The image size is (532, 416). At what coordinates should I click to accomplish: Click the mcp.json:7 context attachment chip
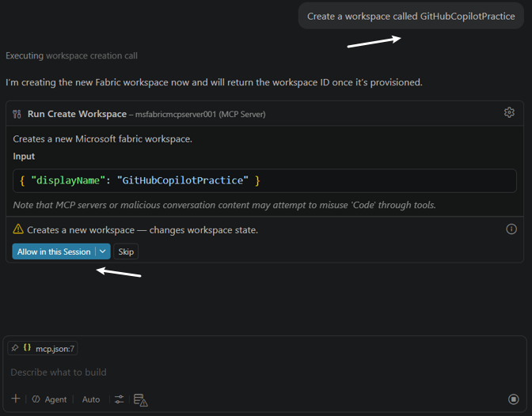(x=43, y=348)
